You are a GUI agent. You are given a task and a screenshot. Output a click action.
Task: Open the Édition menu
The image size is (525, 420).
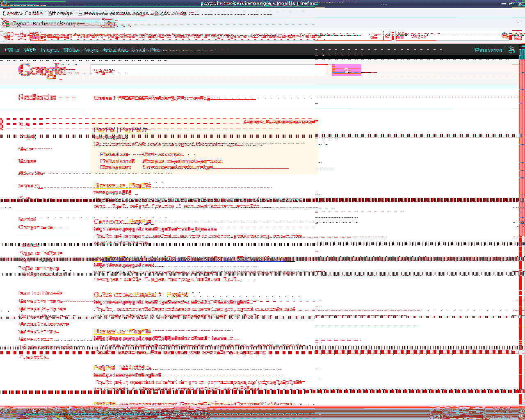[x=34, y=13]
